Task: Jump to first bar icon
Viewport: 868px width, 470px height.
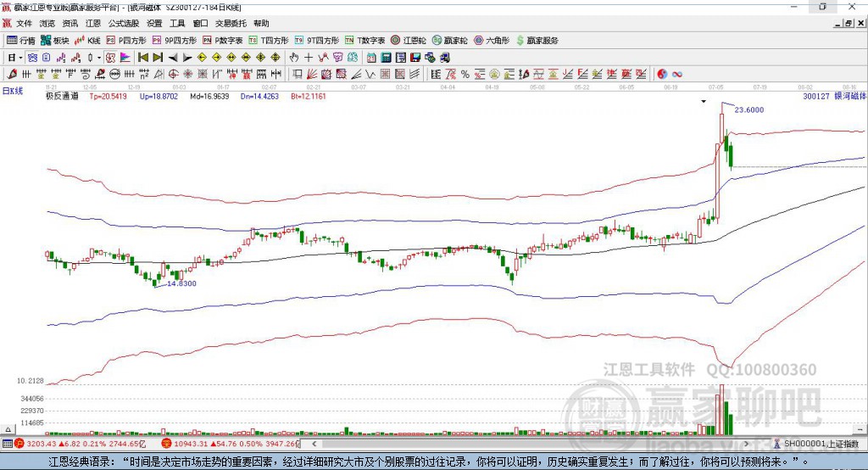Action: coord(143,57)
